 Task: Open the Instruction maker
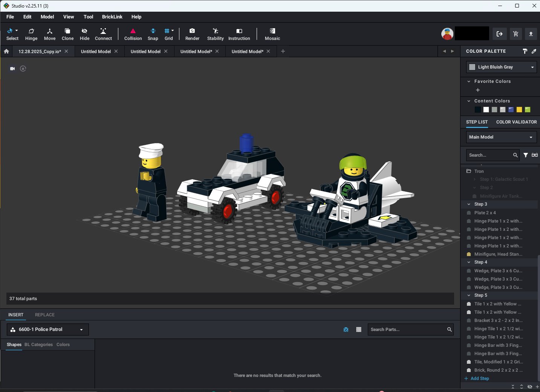pyautogui.click(x=239, y=34)
